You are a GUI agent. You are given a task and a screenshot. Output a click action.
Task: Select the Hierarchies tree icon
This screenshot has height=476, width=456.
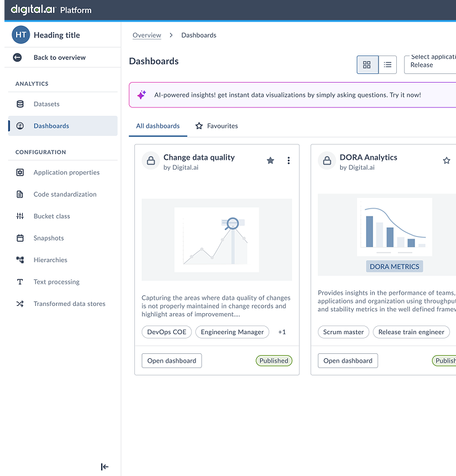(x=20, y=260)
